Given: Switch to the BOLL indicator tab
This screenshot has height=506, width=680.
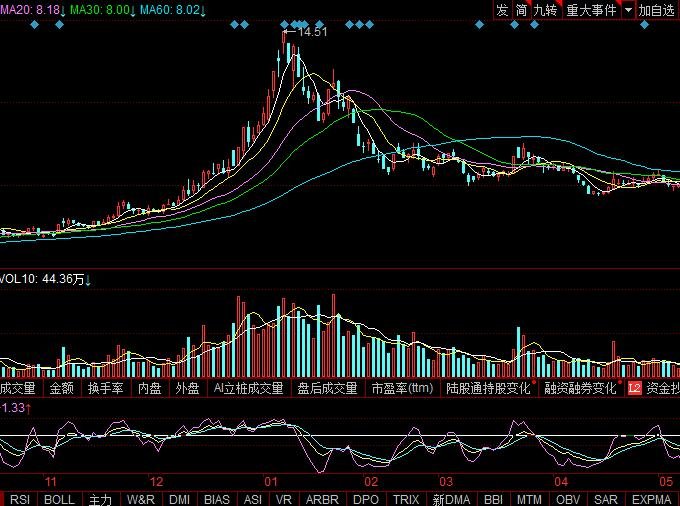Looking at the screenshot, I should [x=59, y=499].
